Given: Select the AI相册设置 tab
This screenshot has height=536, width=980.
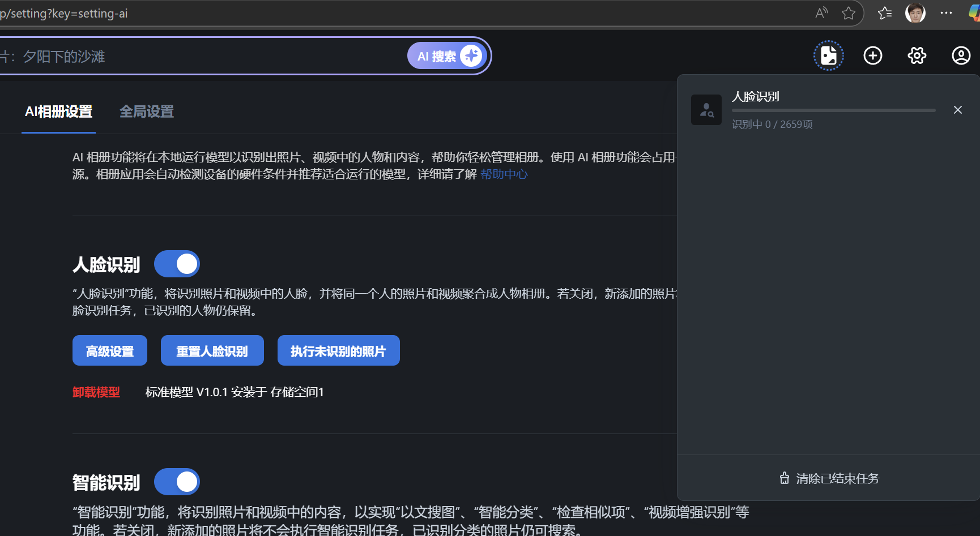Looking at the screenshot, I should tap(58, 112).
